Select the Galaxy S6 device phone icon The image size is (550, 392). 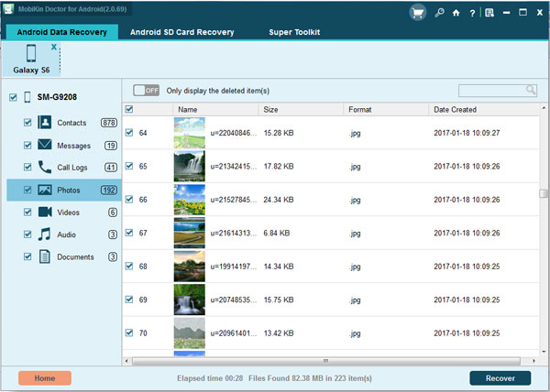31,53
